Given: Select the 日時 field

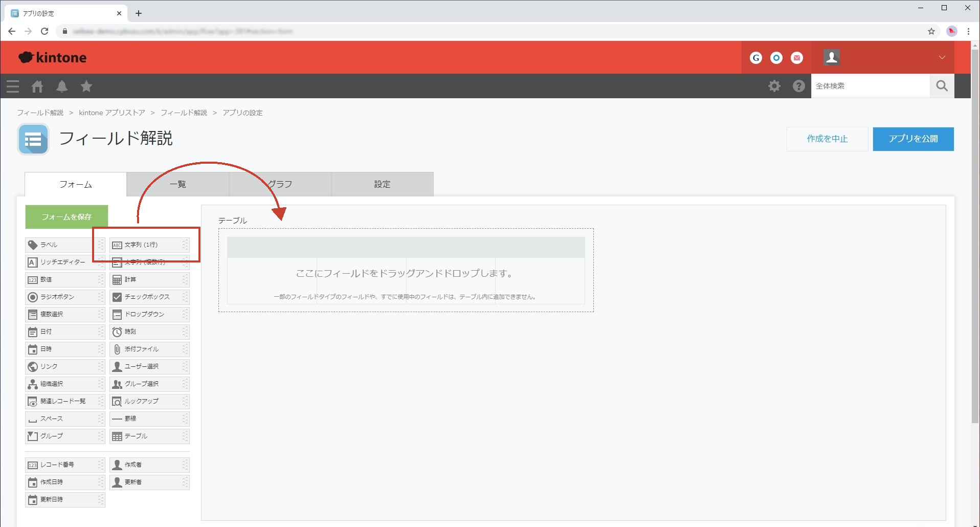Looking at the screenshot, I should [65, 349].
